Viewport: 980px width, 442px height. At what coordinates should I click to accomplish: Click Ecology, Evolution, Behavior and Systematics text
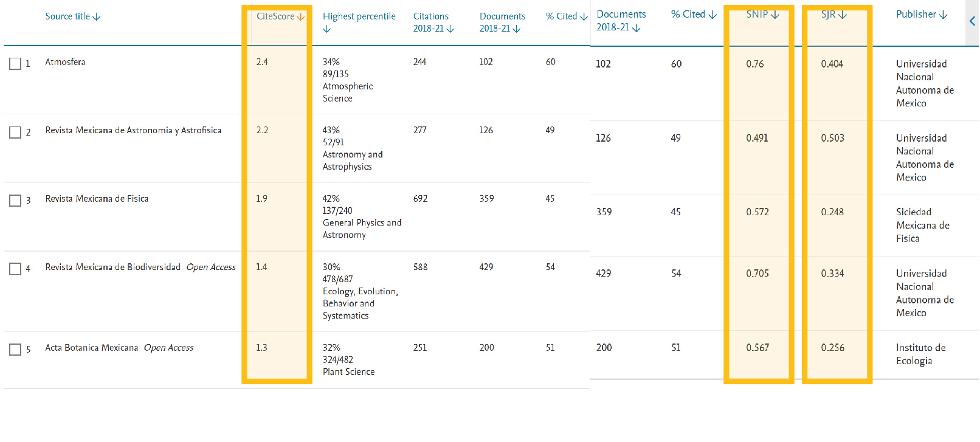click(361, 303)
